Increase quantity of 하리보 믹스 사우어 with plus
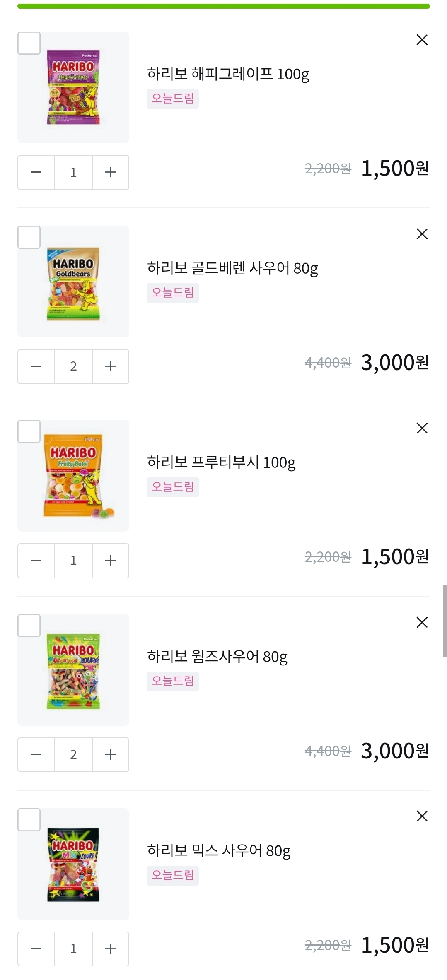 [x=111, y=949]
